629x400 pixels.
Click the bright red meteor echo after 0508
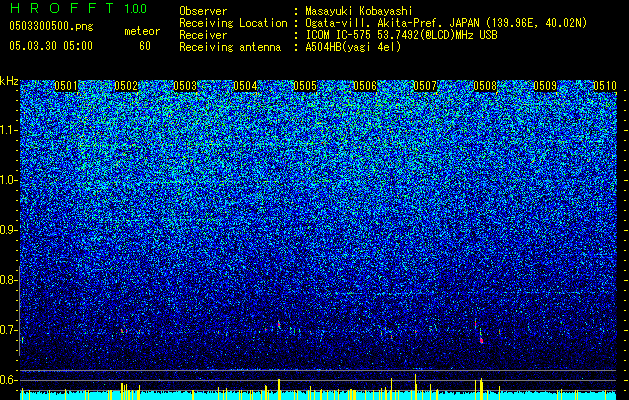click(481, 341)
